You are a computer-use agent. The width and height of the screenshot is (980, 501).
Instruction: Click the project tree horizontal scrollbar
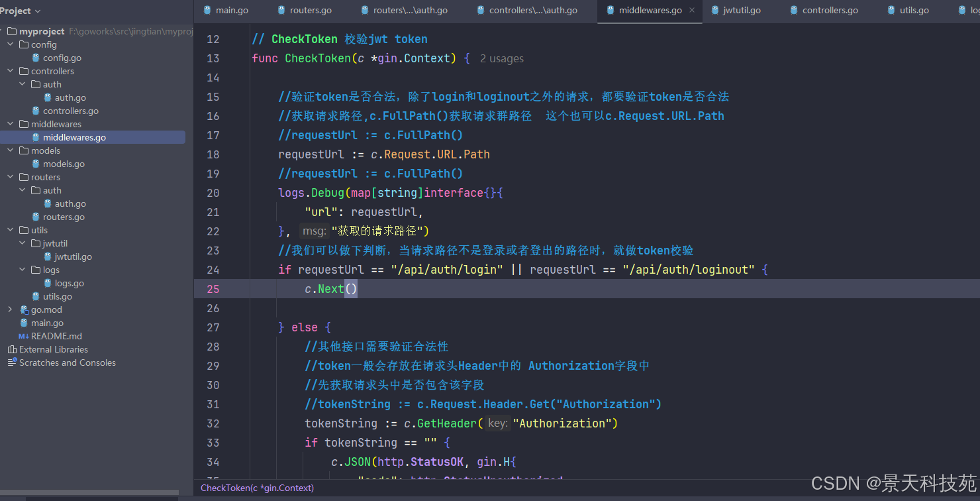[x=89, y=493]
